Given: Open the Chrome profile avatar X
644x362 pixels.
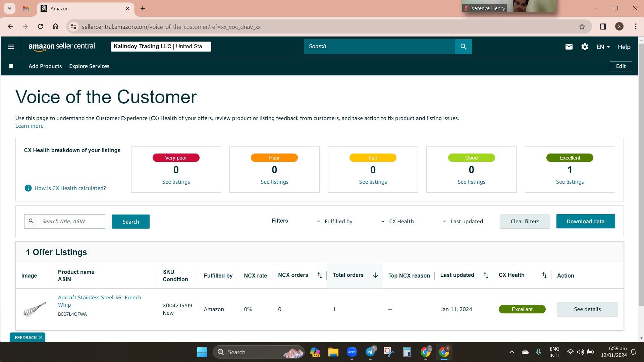Looking at the screenshot, I should [619, 26].
